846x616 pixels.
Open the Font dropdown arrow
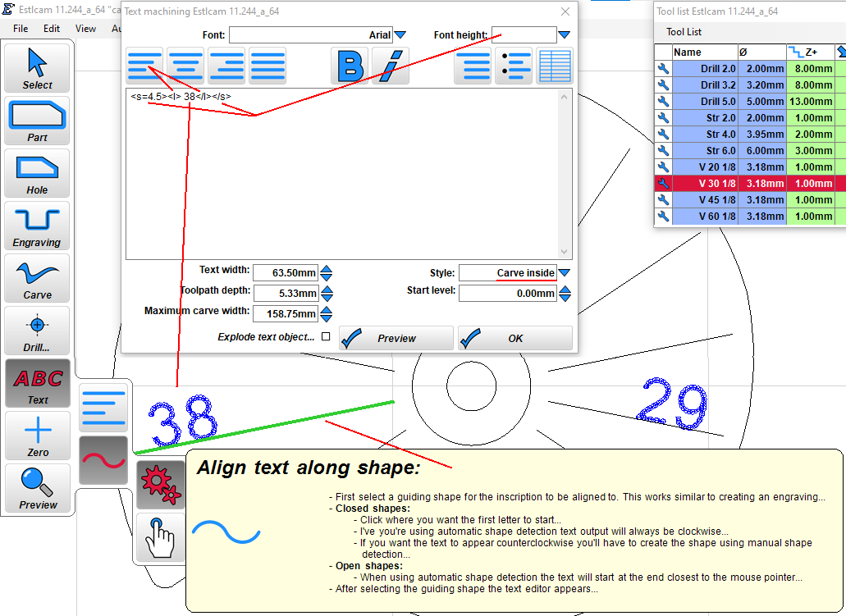pos(400,35)
